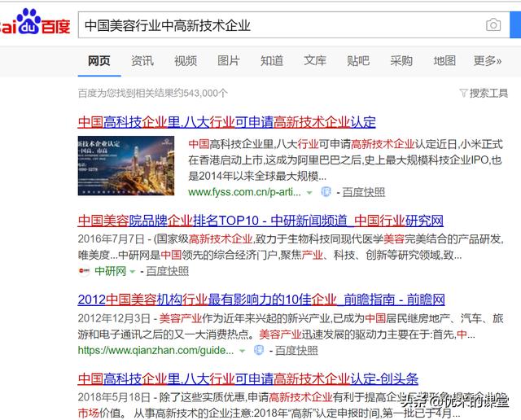The width and height of the screenshot is (521, 420).
Task: Open the 认定-创头条 result link
Action: click(247, 378)
